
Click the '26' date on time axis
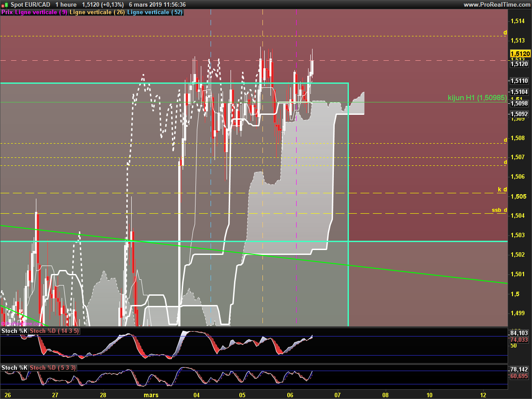(x=8, y=395)
